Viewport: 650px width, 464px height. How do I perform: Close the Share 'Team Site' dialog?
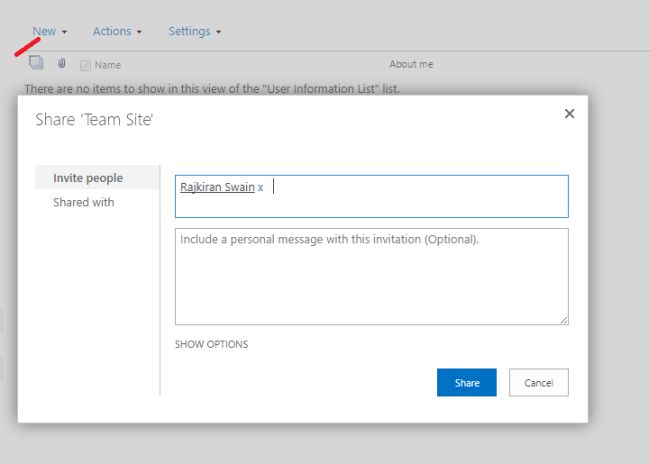(569, 114)
